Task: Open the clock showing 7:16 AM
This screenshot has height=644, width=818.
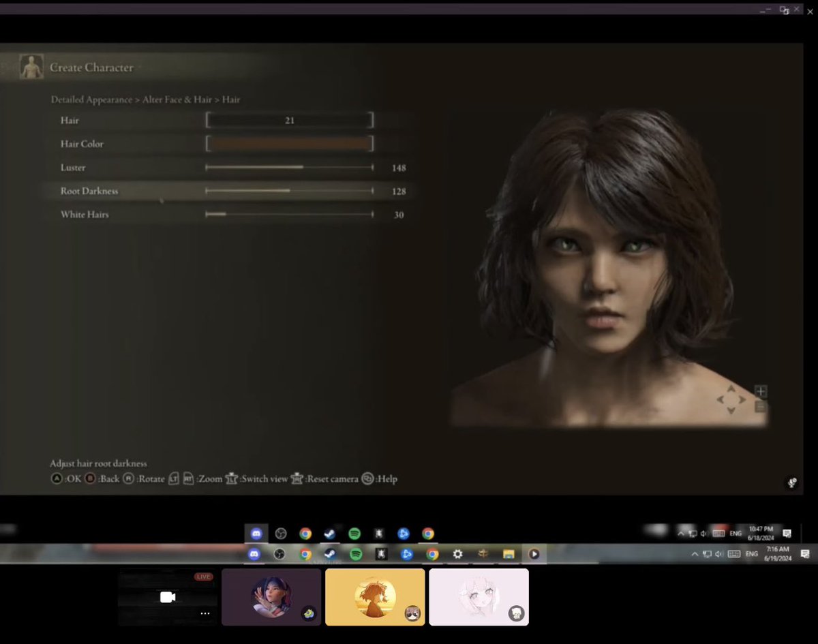Action: [777, 553]
